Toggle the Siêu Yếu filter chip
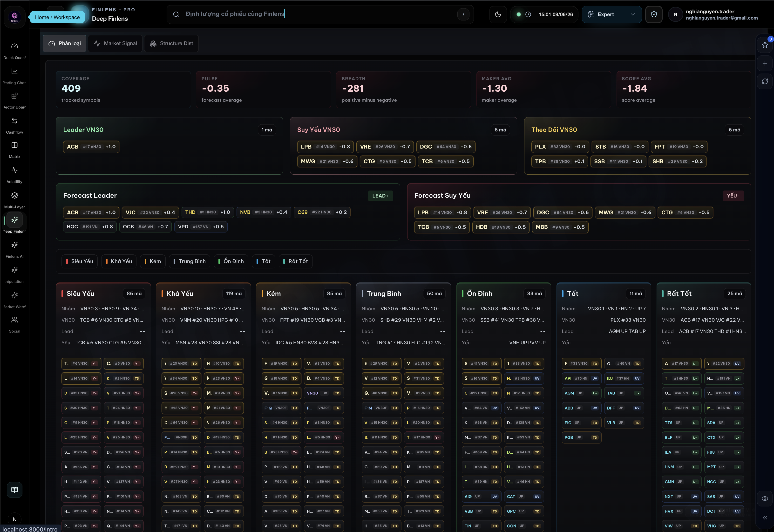This screenshot has height=532, width=774. click(x=80, y=261)
